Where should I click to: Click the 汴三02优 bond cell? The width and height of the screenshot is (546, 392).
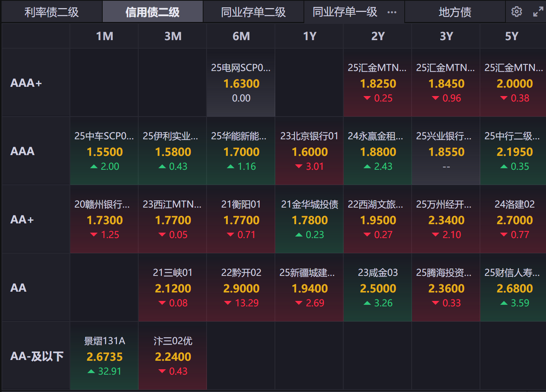(x=173, y=356)
